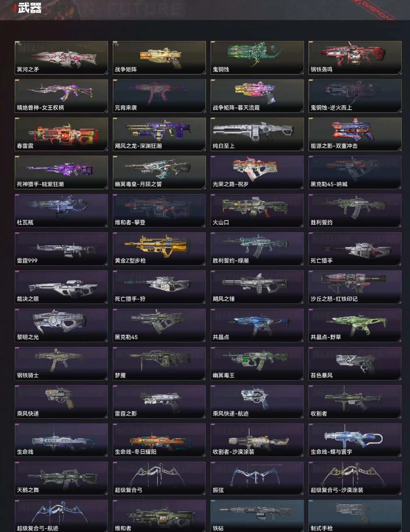Pick the 纯白至上 weapon skin
Viewport: 410px width, 532px height.
257,134
